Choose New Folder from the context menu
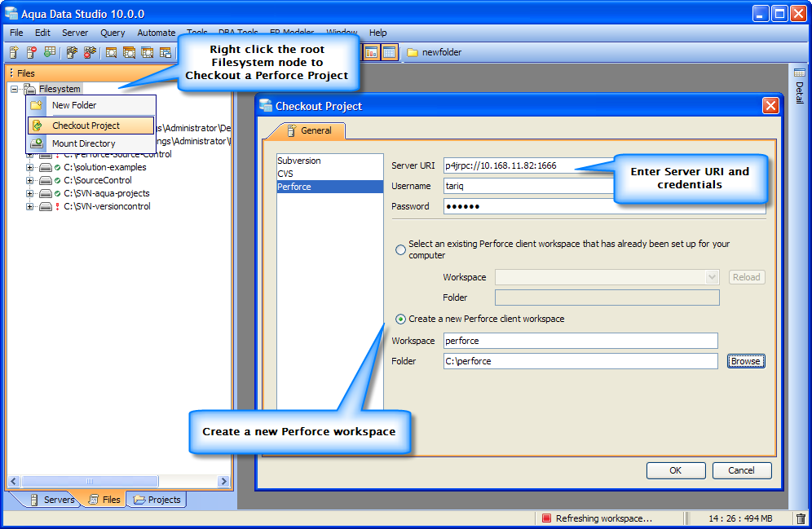812x529 pixels. pos(91,105)
